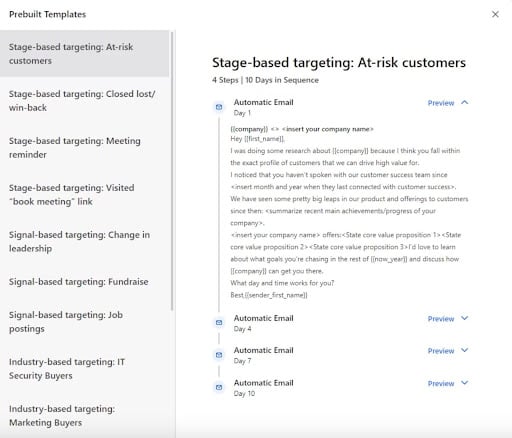
Task: Close the Prebuilt Templates dialog
Action: [x=495, y=14]
